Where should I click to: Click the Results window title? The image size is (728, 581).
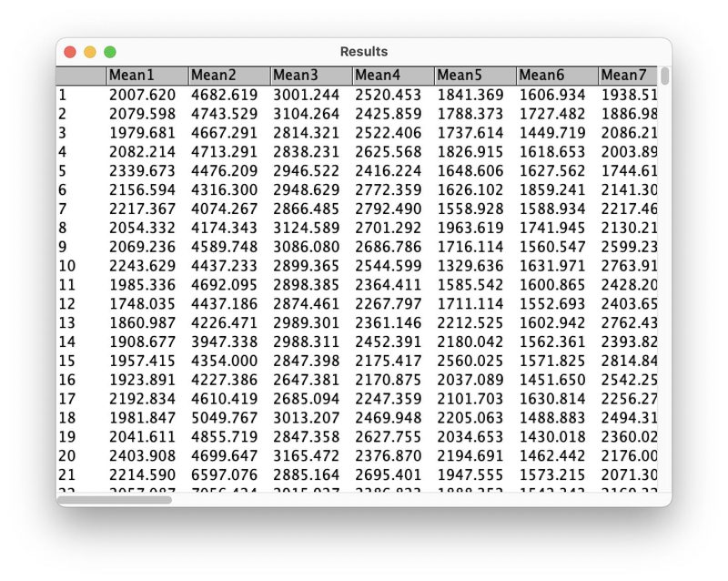click(364, 52)
